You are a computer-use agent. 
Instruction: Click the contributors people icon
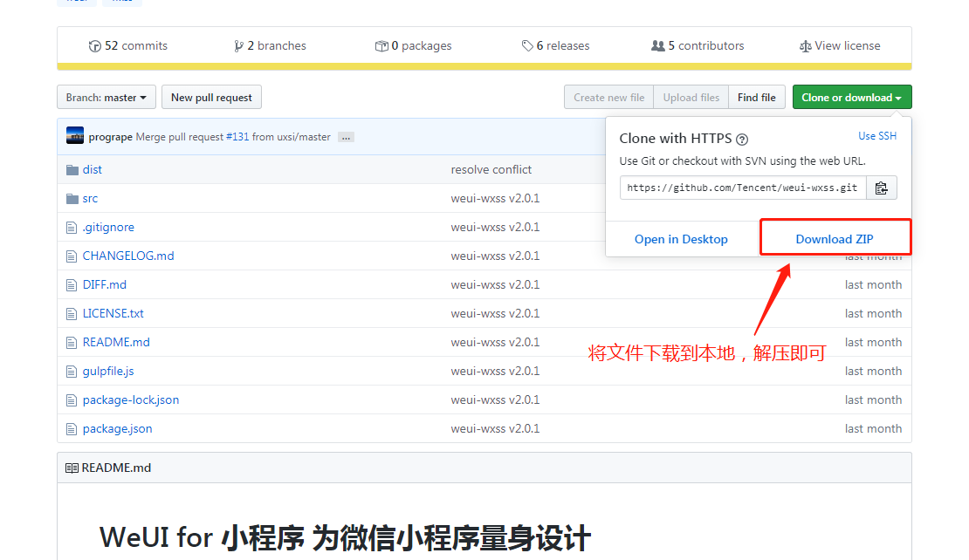point(658,45)
